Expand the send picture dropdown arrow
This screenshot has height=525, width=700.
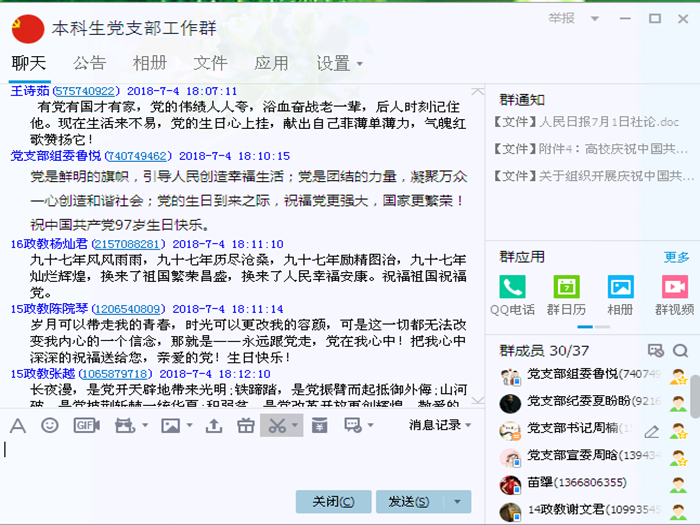pyautogui.click(x=188, y=426)
